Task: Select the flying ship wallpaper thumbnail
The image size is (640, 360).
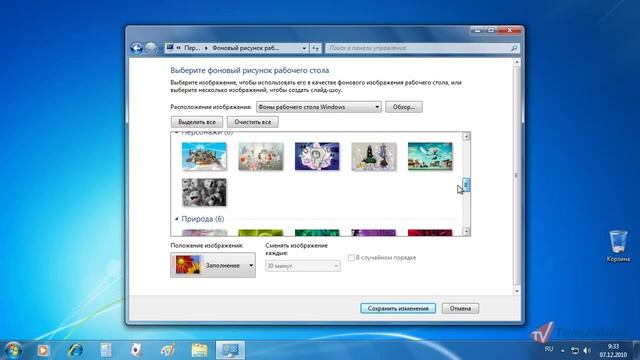Action: [204, 156]
